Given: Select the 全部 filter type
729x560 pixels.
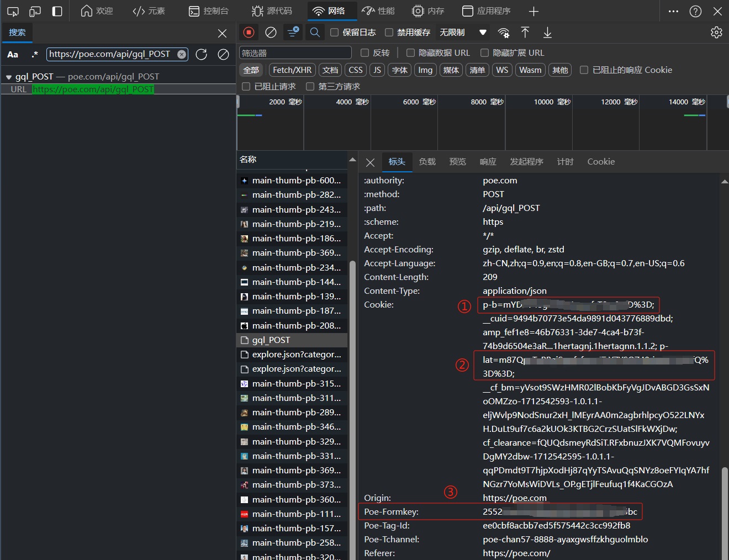Looking at the screenshot, I should (251, 70).
